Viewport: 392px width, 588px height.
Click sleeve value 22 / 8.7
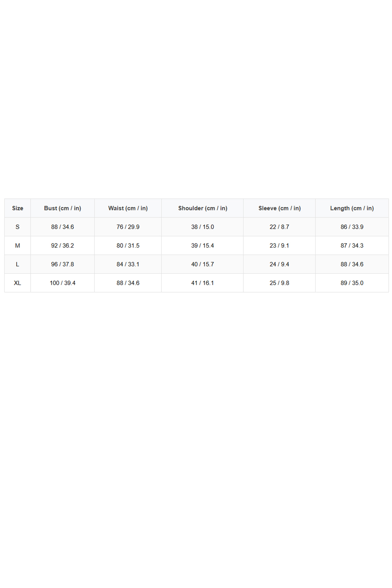[x=279, y=227]
